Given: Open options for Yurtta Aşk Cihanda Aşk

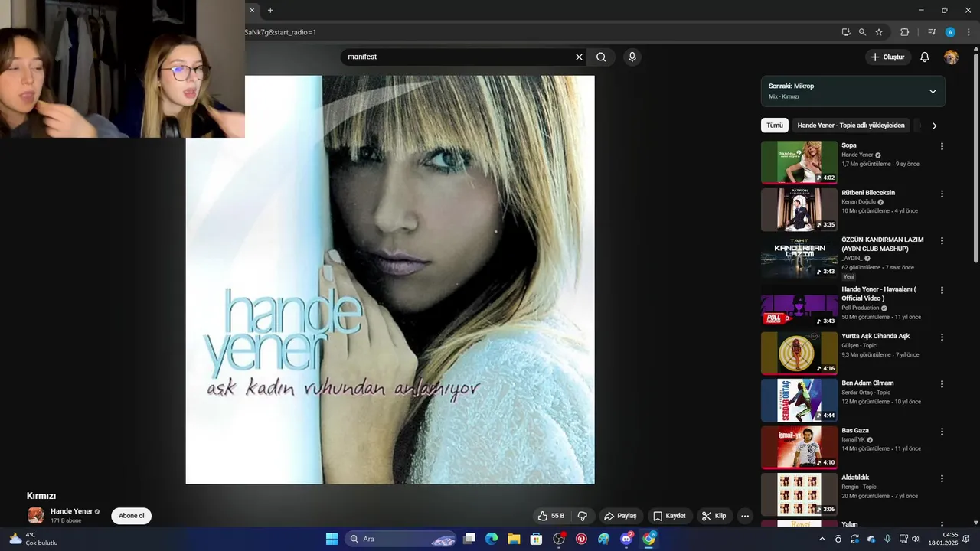Looking at the screenshot, I should pyautogui.click(x=942, y=337).
